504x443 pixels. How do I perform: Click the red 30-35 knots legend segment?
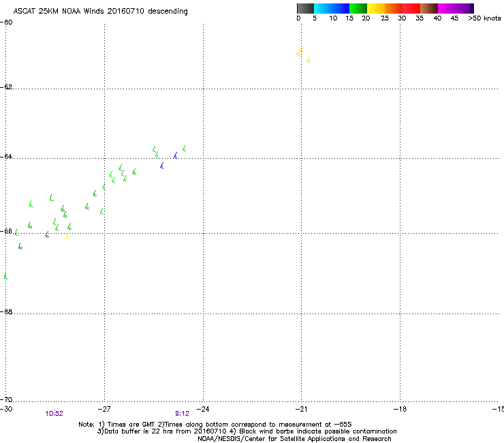pyautogui.click(x=411, y=8)
